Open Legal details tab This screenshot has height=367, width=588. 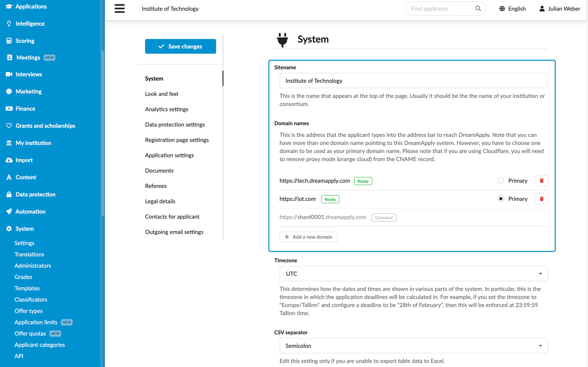pos(160,201)
